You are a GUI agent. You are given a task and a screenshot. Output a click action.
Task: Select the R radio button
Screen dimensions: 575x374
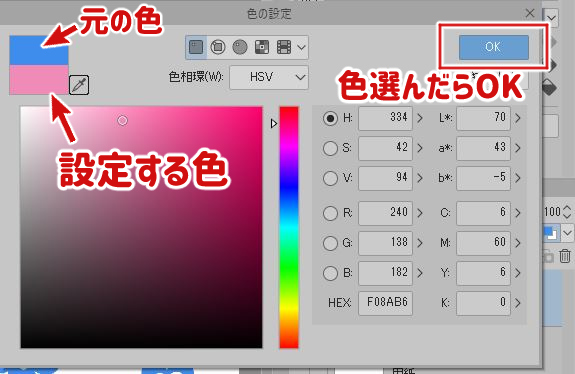[x=330, y=213]
